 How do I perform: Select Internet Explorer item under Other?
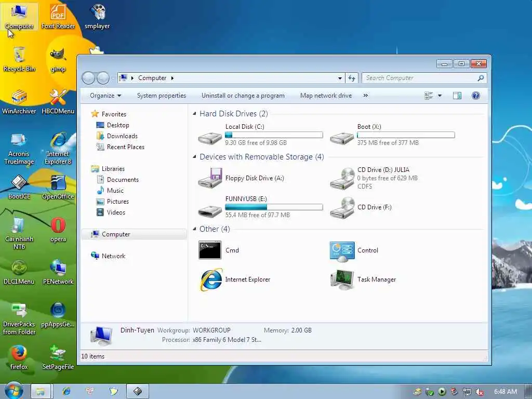235,279
